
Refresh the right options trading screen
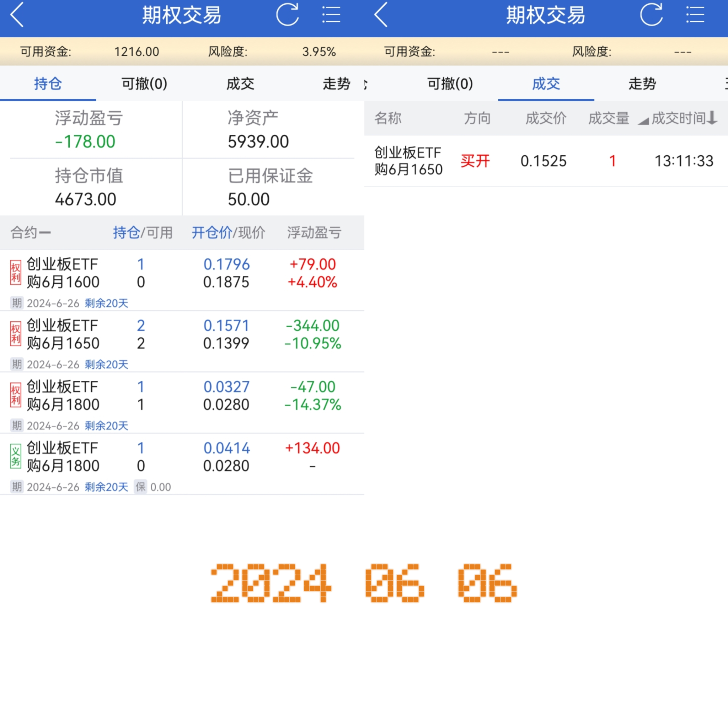pos(651,15)
